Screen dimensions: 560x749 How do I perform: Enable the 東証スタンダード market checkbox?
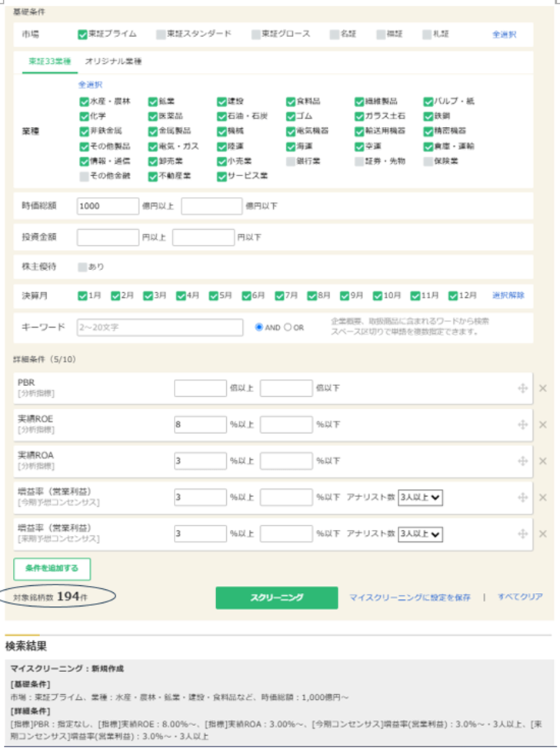[x=161, y=34]
